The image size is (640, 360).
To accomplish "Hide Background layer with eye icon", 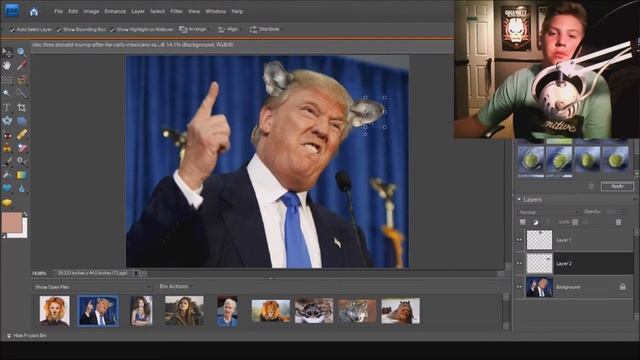I will coord(520,287).
